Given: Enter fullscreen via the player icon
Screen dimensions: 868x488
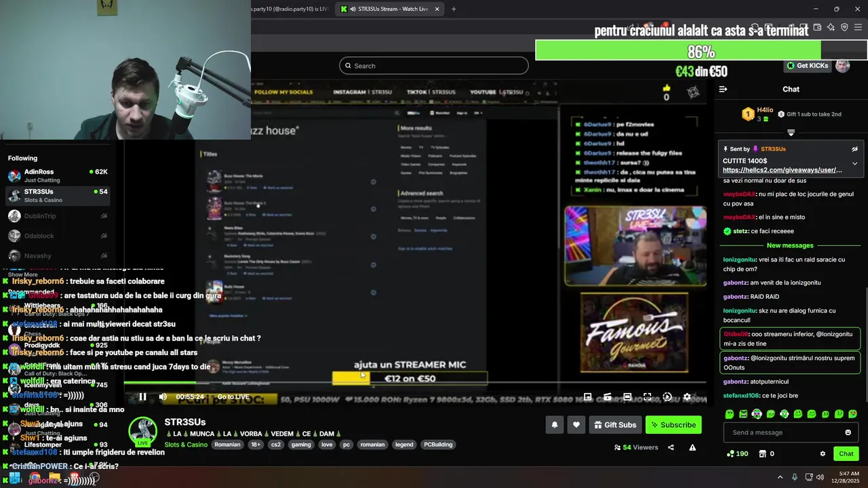Looking at the screenshot, I should click(647, 397).
